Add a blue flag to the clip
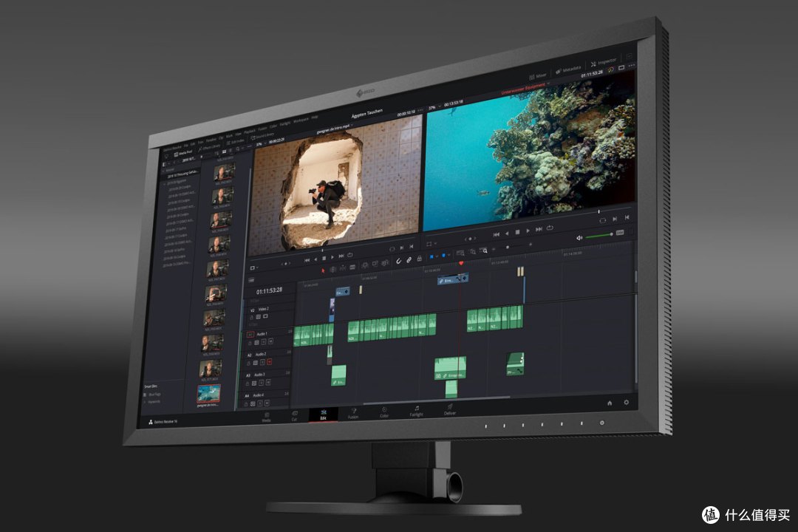 432,257
